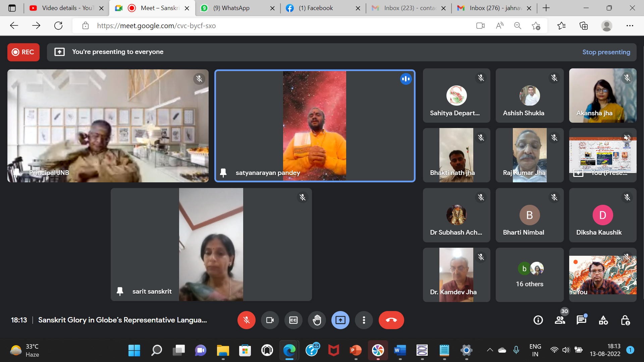Open the people panel showing 30
Screen dimensions: 644x362
tap(560, 320)
